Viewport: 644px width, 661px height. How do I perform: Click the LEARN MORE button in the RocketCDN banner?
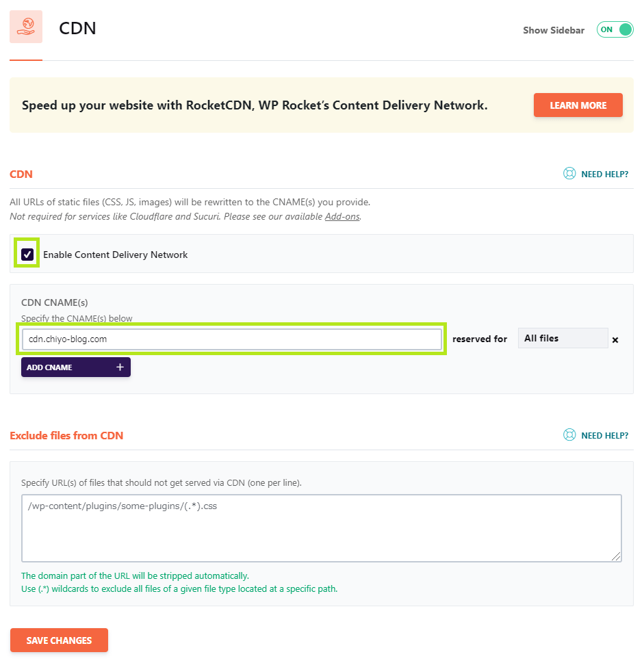click(578, 105)
